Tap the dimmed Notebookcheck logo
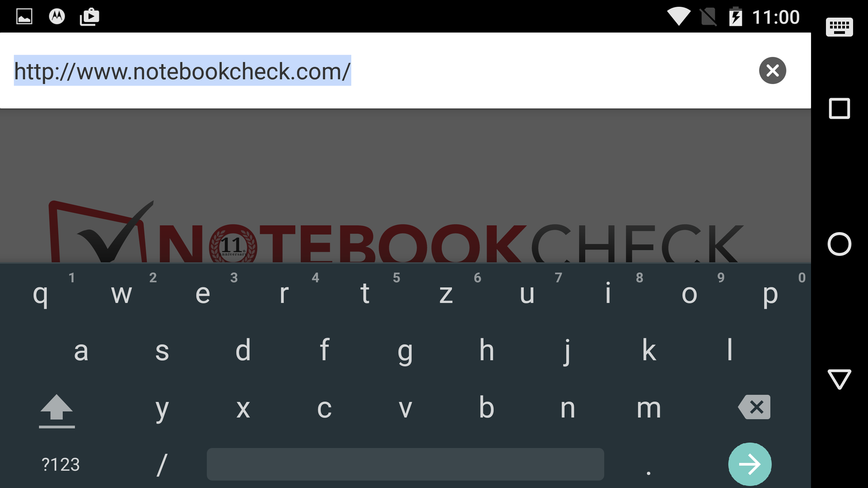868x488 pixels. pos(396,231)
